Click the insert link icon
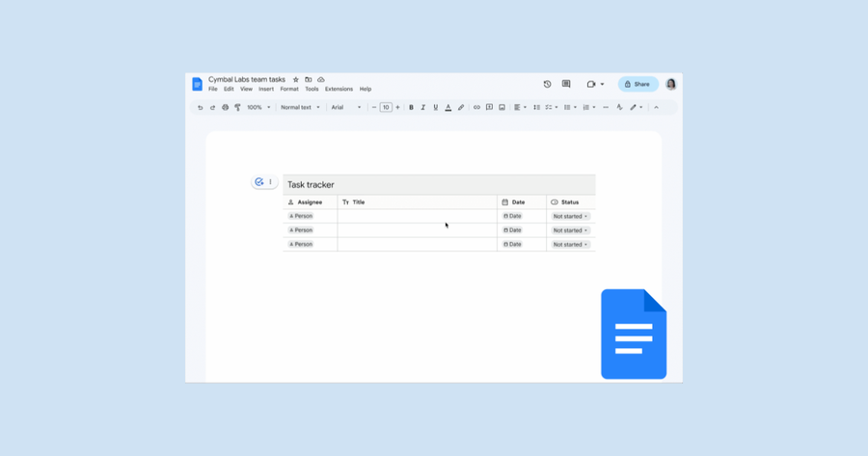The height and width of the screenshot is (456, 868). tap(476, 107)
